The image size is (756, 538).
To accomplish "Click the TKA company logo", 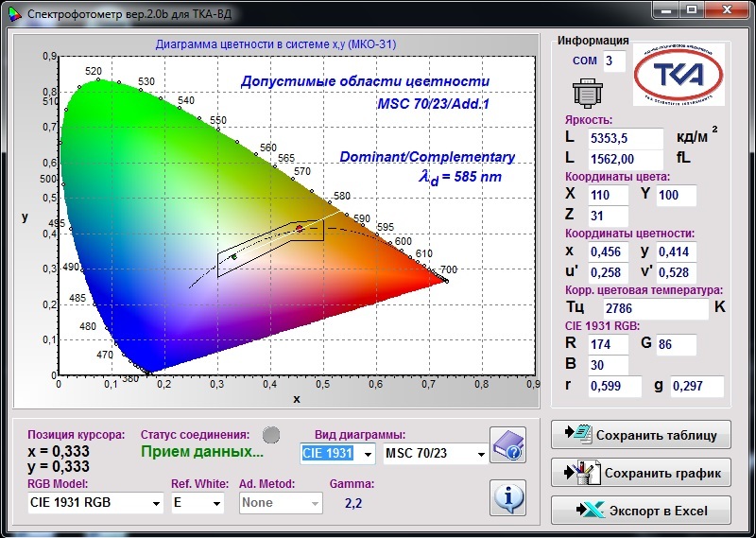I will coord(677,74).
